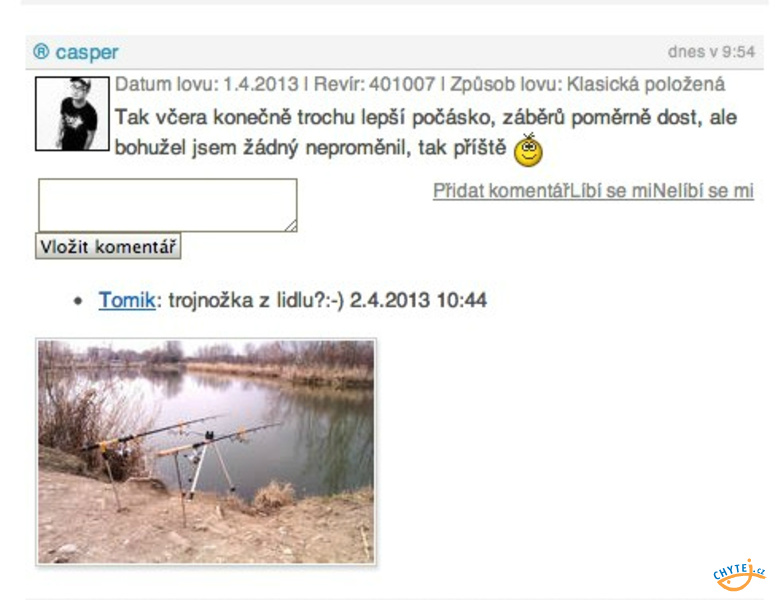Screen dimensions: 775x600
Task: Click the registered user icon beside casper
Action: (41, 51)
